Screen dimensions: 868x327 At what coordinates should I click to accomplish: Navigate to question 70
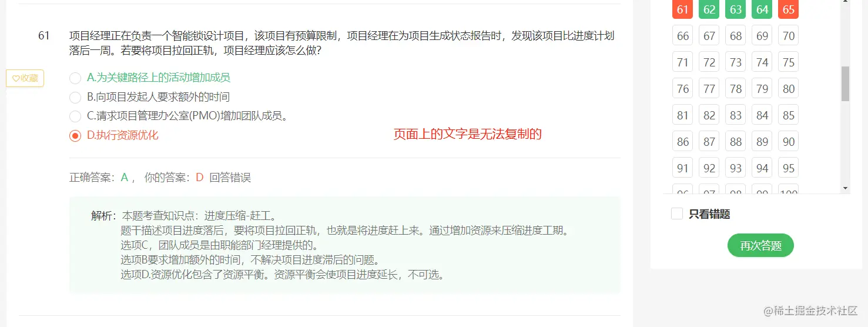pos(789,36)
